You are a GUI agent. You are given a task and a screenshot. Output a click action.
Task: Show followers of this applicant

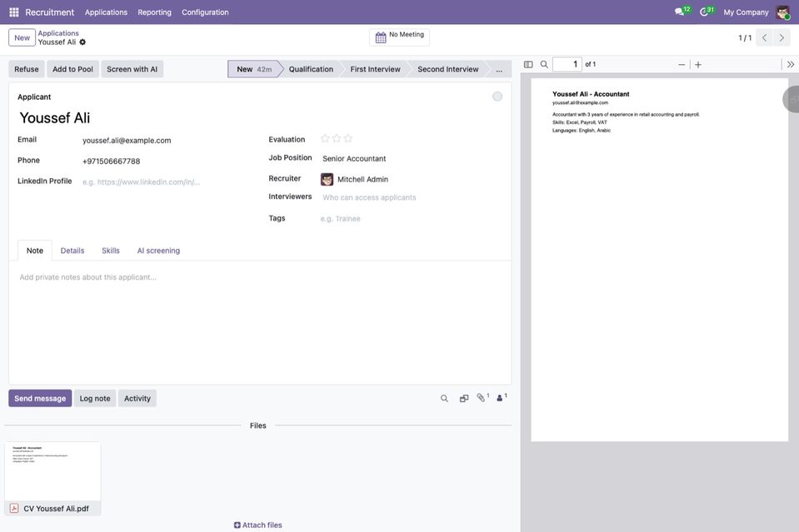tap(502, 398)
